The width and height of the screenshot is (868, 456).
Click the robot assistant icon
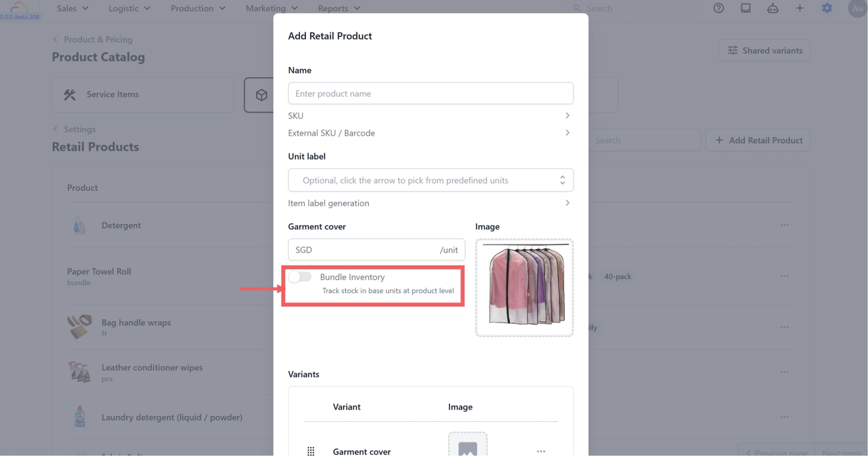click(x=773, y=8)
